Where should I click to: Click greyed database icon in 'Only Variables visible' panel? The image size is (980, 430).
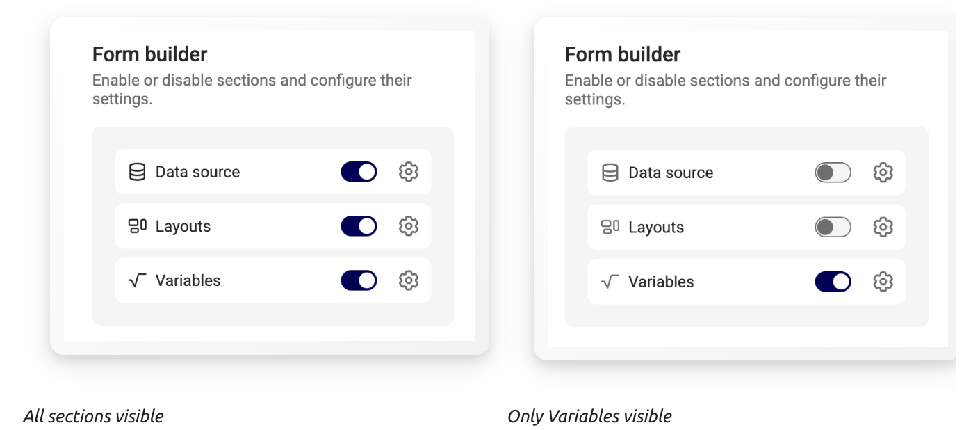[x=610, y=173]
